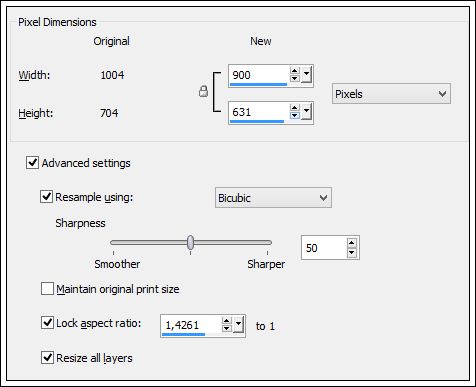Viewport: 476px width, 387px height.
Task: Decrease new width with the down arrow
Action: (x=295, y=78)
